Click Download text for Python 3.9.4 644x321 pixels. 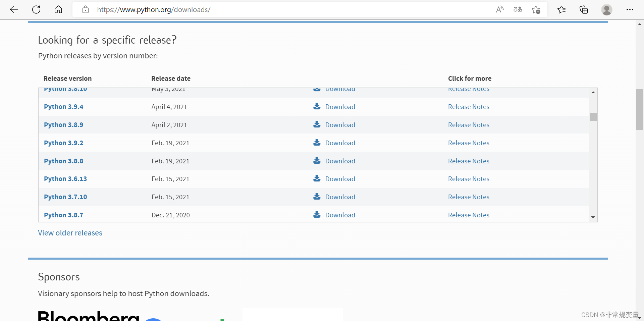pyautogui.click(x=340, y=107)
